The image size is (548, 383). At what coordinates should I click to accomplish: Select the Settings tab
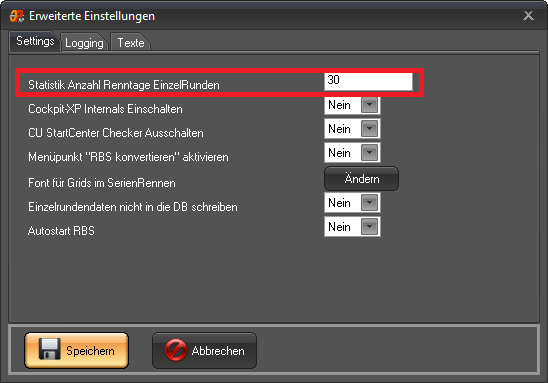pyautogui.click(x=35, y=41)
